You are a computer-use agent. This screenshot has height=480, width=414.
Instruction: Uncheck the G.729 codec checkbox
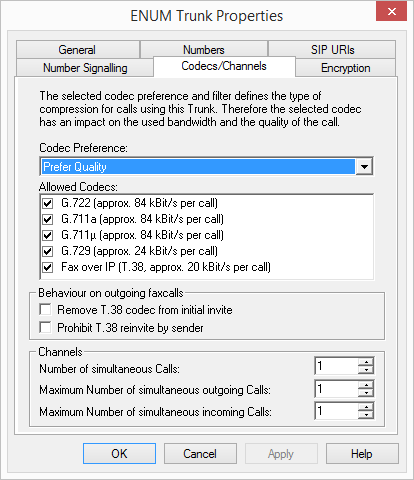[x=48, y=251]
